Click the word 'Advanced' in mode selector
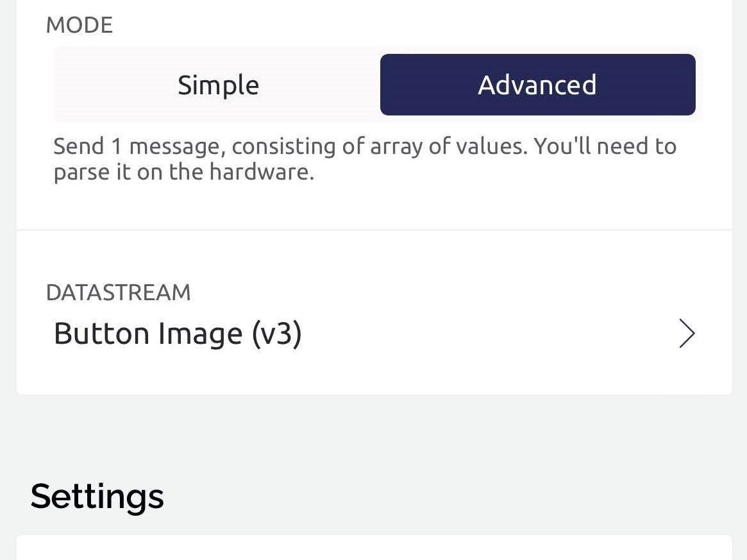This screenshot has width=747, height=560. click(x=537, y=85)
